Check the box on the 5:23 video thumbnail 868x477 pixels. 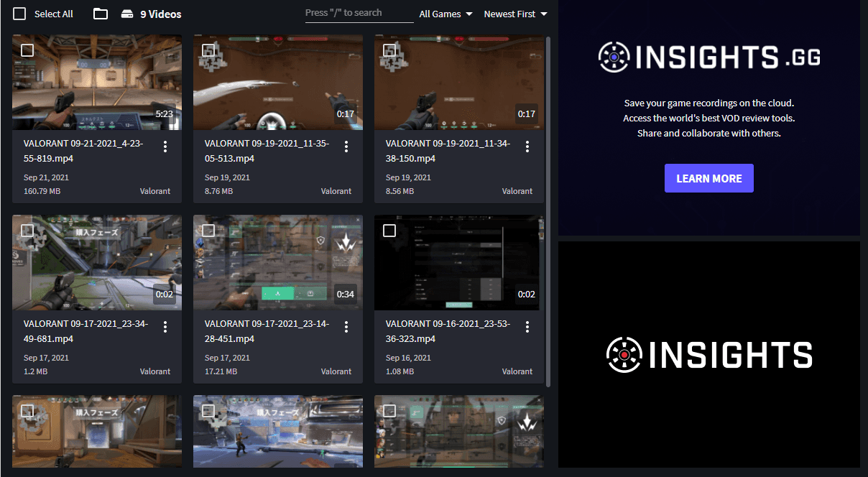click(27, 50)
